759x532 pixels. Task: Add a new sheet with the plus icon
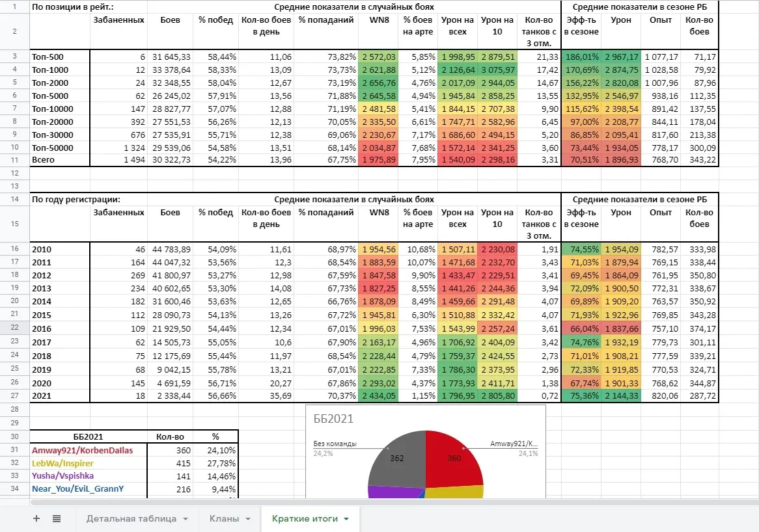(36, 518)
